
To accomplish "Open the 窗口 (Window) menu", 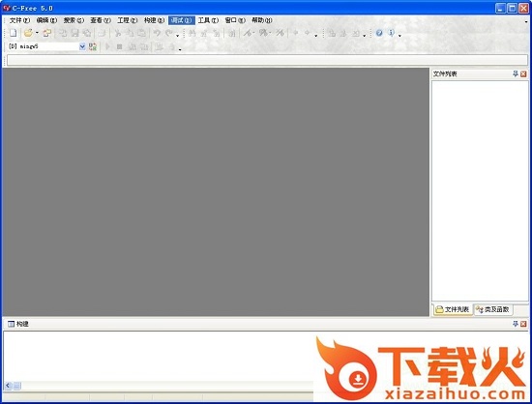I will click(235, 20).
